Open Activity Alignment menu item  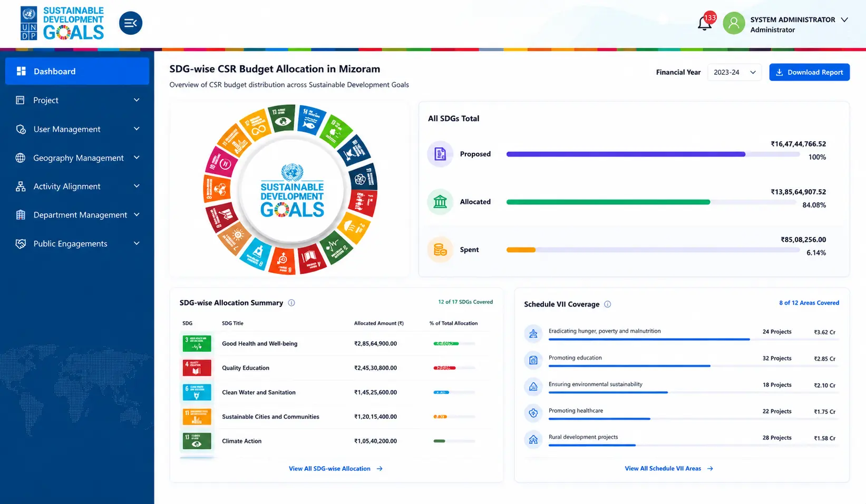click(77, 186)
